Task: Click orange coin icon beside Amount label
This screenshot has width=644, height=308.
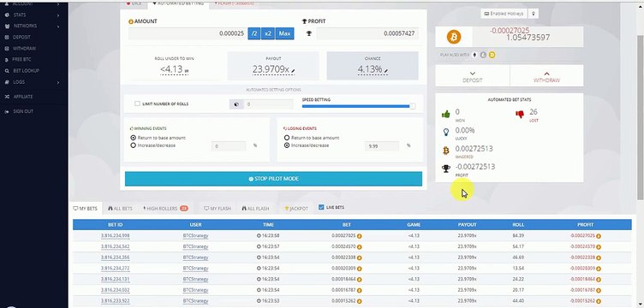Action: coord(131,21)
